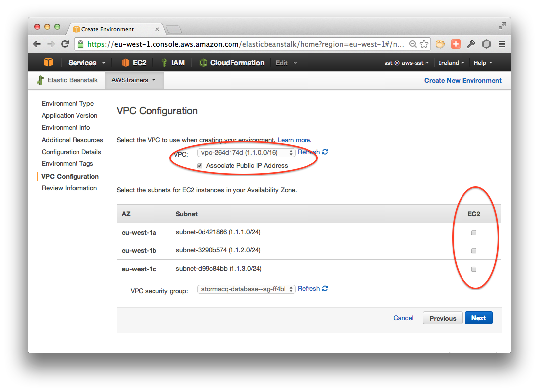
Task: Go to Environment Info step
Action: coord(66,128)
